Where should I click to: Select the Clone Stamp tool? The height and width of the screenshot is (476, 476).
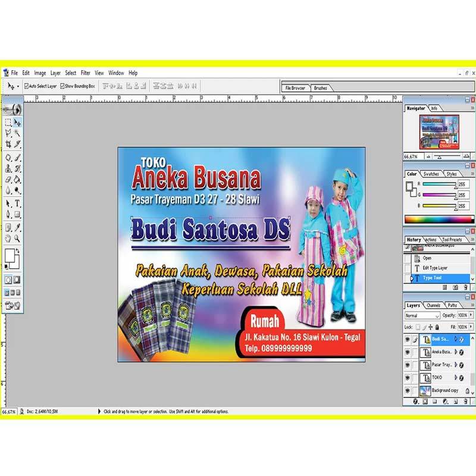(8, 168)
